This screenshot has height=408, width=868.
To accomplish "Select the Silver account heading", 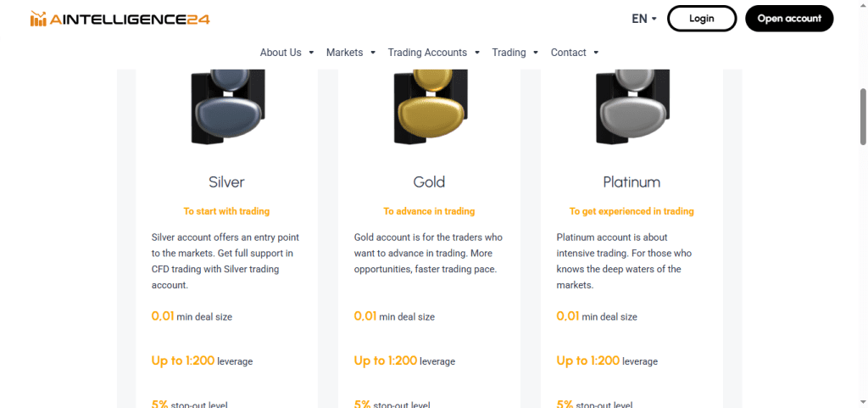I will [226, 182].
